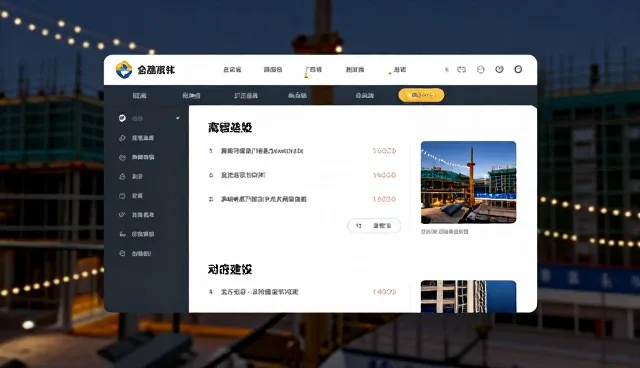
Task: Click the caption under the construction photo
Action: point(444,231)
